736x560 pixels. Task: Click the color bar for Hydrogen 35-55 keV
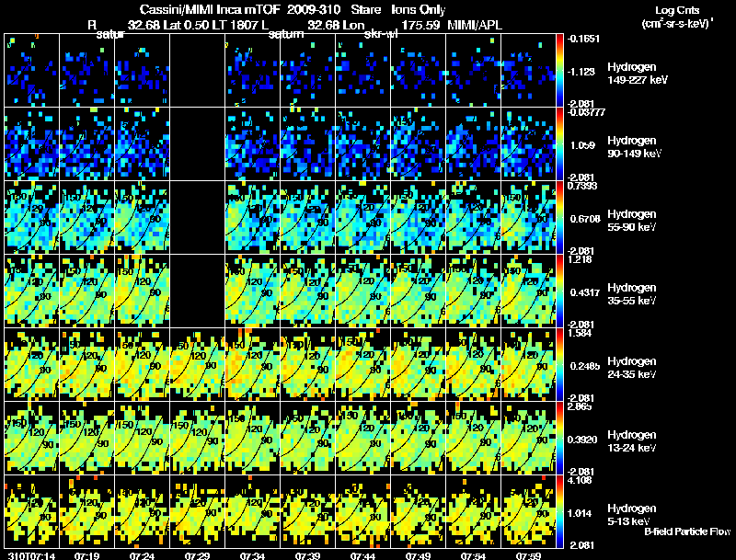[559, 291]
